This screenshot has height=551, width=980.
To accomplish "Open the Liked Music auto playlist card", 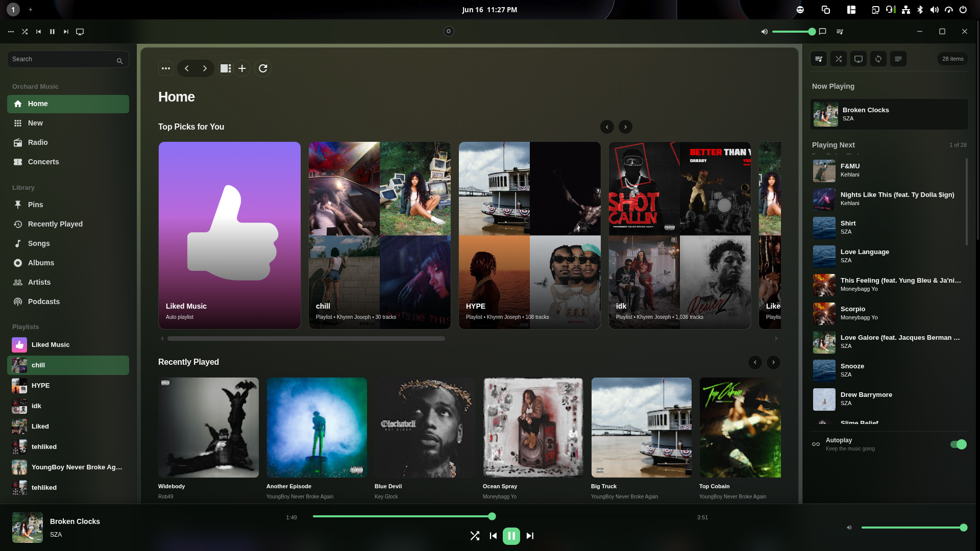I will coord(230,235).
